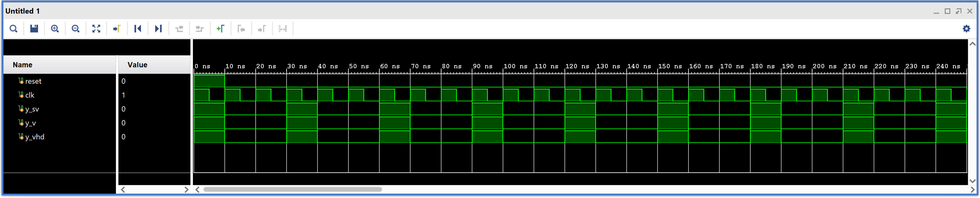Screen dimensions: 980x198
Task: Click the Value column header
Action: coord(137,65)
